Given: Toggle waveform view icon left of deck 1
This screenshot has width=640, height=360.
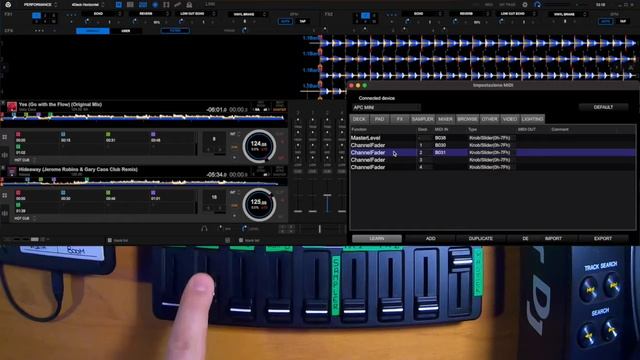Looking at the screenshot, I should click(4, 155).
